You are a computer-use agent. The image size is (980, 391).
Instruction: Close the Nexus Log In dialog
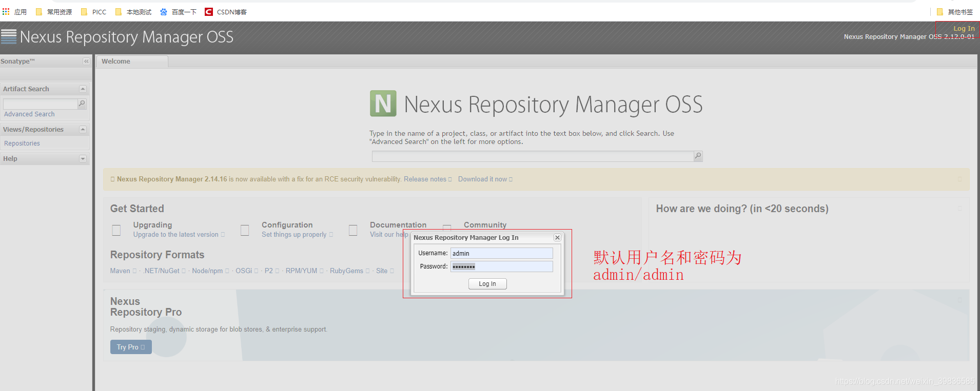click(x=557, y=237)
